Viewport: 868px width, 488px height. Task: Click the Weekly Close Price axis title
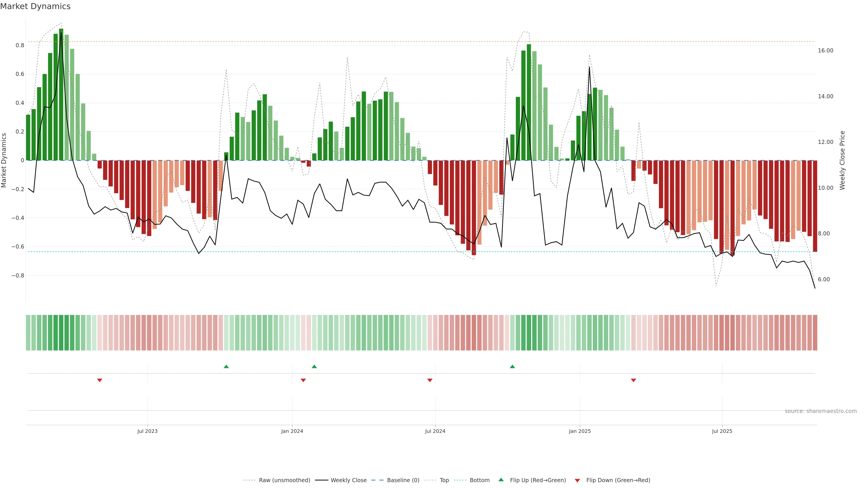pyautogui.click(x=842, y=160)
